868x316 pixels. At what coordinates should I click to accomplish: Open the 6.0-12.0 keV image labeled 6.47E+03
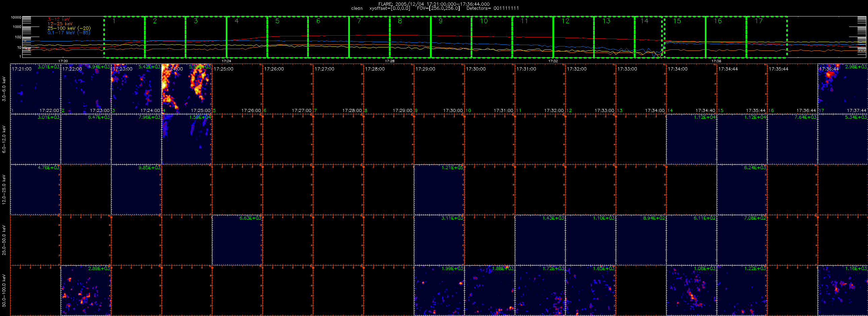(x=86, y=139)
